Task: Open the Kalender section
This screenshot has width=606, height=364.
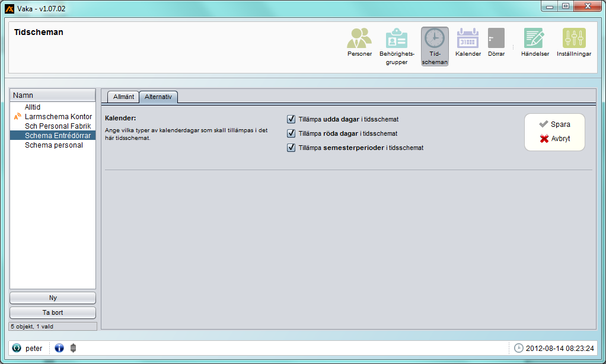Action: pyautogui.click(x=468, y=43)
